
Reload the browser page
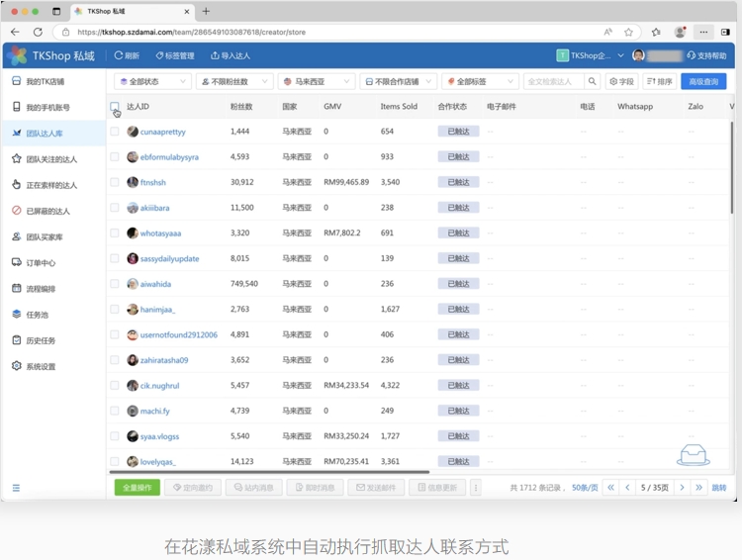pos(38,32)
